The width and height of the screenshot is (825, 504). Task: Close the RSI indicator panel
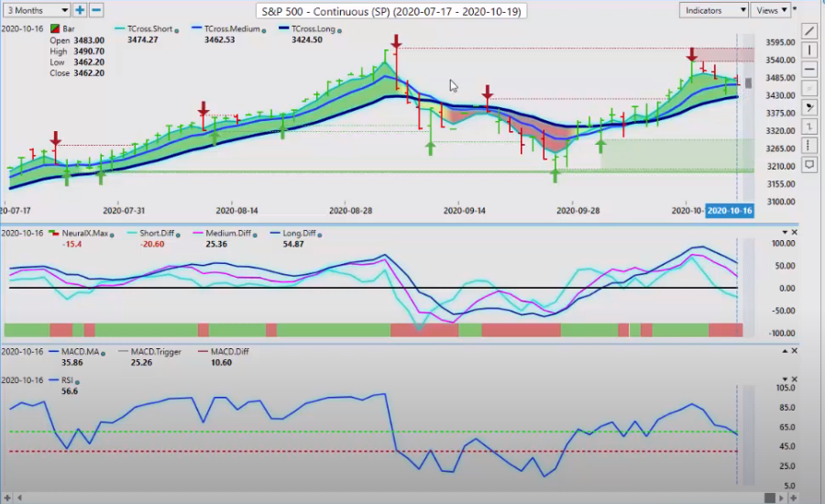coord(795,378)
